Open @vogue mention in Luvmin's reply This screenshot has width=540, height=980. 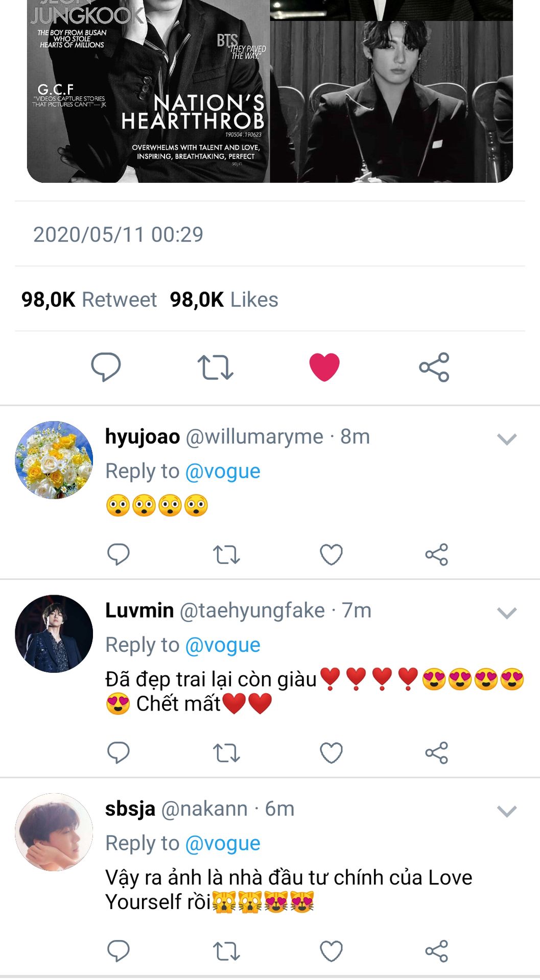click(223, 645)
